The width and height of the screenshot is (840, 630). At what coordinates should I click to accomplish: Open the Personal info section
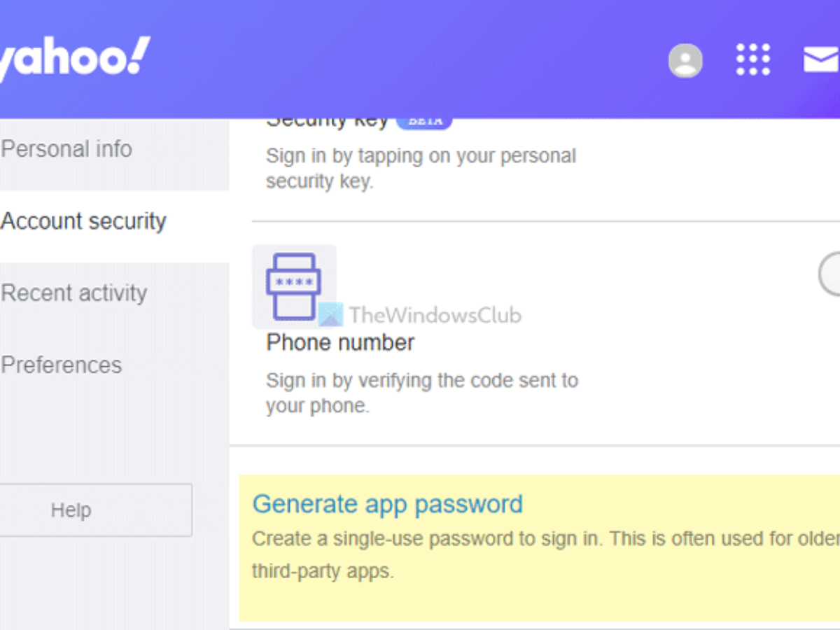(x=67, y=149)
